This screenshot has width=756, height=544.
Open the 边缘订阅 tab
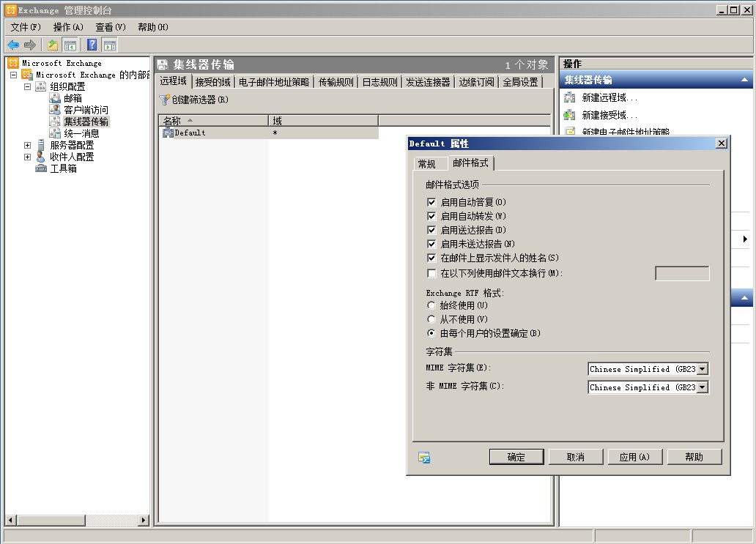pos(476,83)
